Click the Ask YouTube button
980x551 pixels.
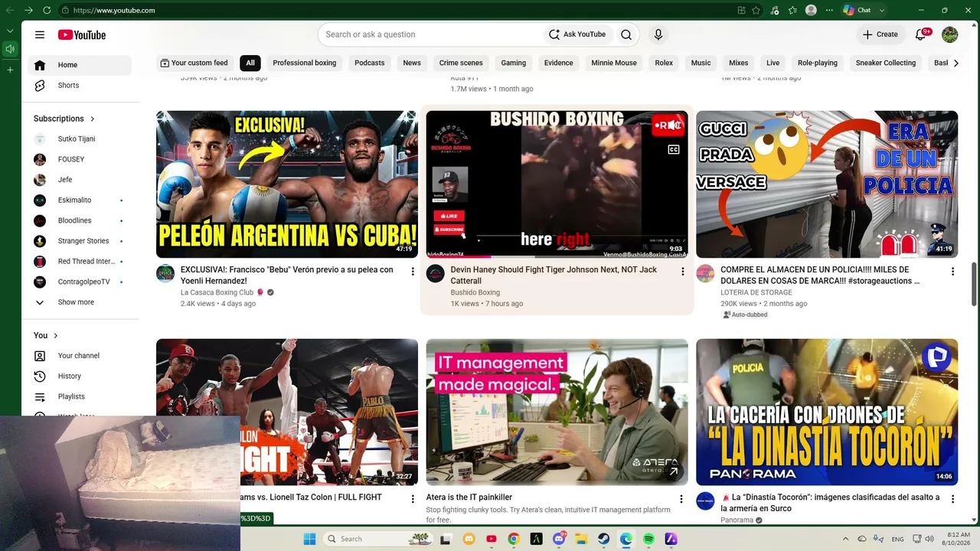[x=577, y=34]
